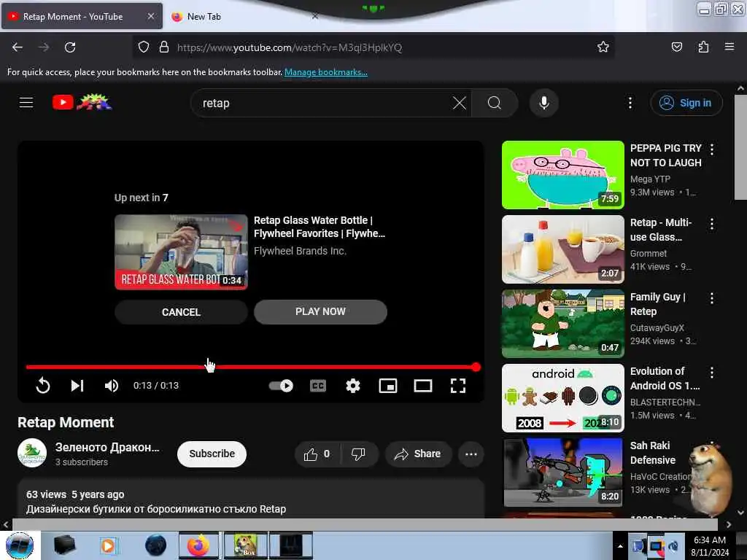Clear the search box text
The image size is (747, 560).
click(x=460, y=103)
